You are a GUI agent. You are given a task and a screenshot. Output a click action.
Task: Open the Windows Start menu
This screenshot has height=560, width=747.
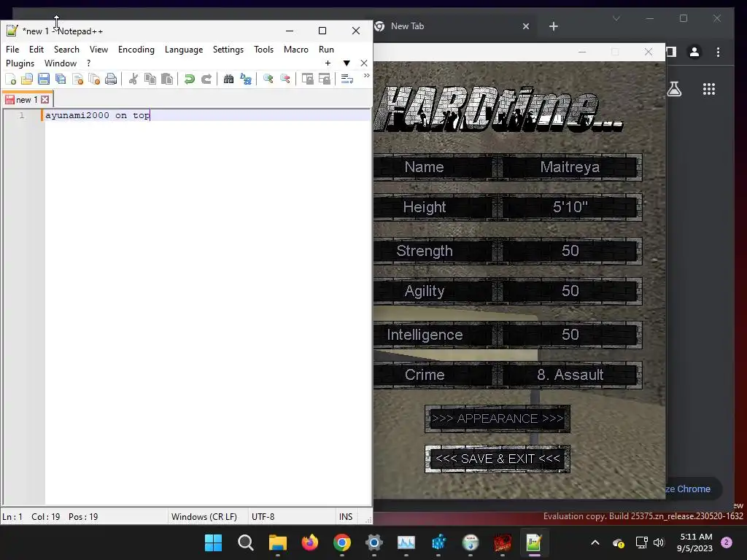pyautogui.click(x=213, y=542)
